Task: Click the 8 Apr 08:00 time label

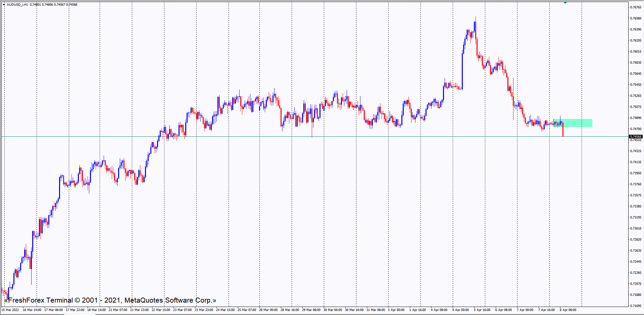Action: 568,310
